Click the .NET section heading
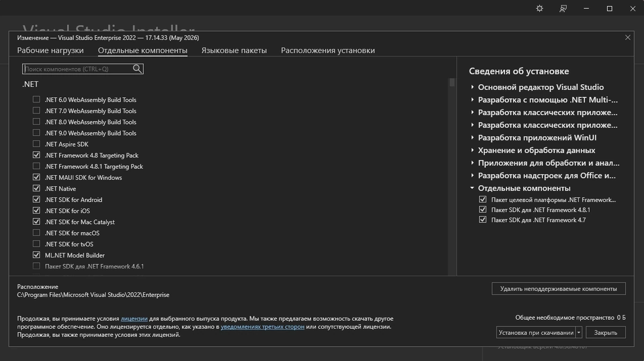 pyautogui.click(x=30, y=84)
